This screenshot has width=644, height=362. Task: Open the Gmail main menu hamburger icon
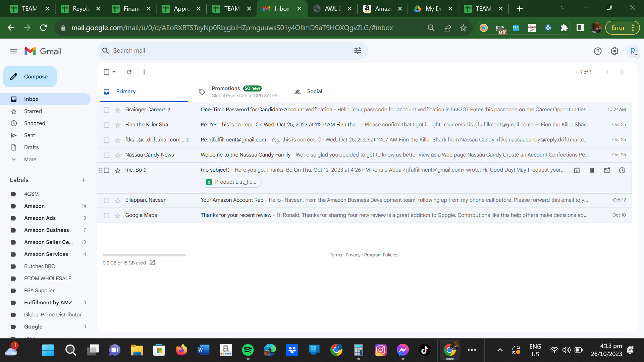tap(13, 51)
